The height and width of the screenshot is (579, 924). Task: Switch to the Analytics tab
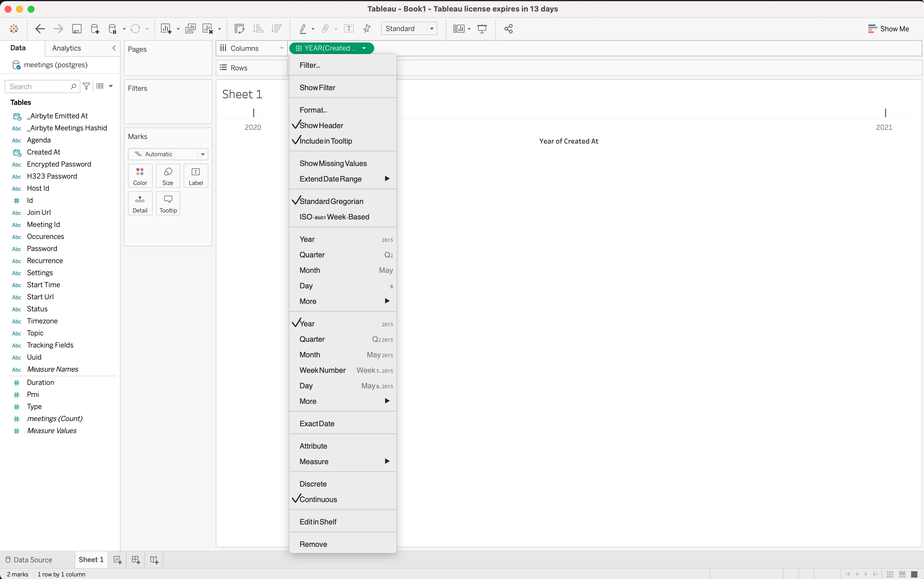(x=67, y=48)
